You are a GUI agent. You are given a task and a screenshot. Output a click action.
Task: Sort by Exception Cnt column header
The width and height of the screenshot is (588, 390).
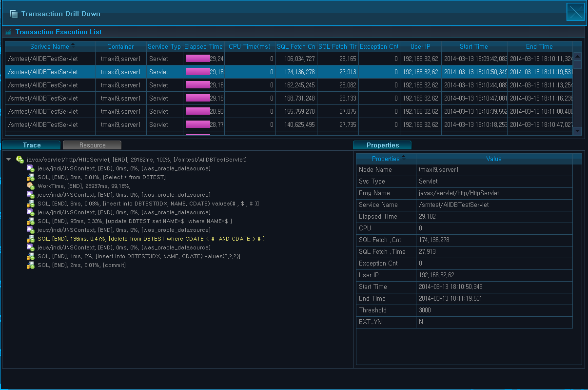(x=379, y=47)
